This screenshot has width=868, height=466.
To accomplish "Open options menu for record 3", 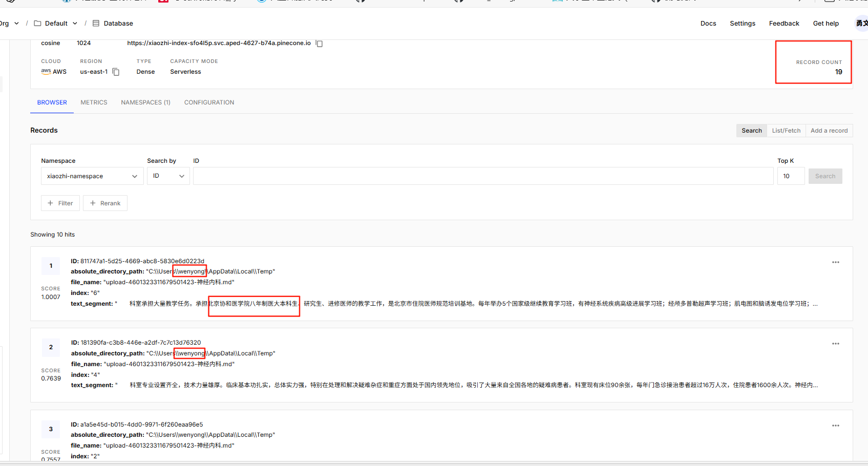I will [835, 426].
